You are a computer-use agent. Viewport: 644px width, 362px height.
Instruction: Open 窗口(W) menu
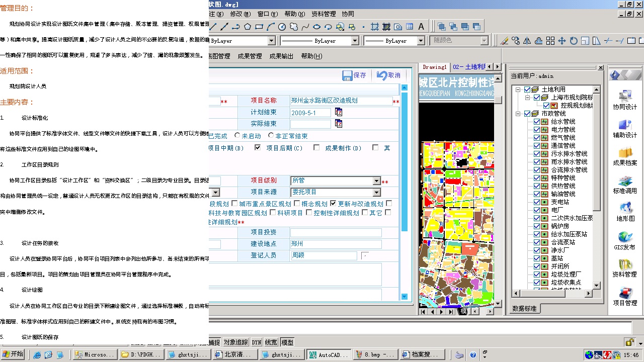[x=267, y=14]
